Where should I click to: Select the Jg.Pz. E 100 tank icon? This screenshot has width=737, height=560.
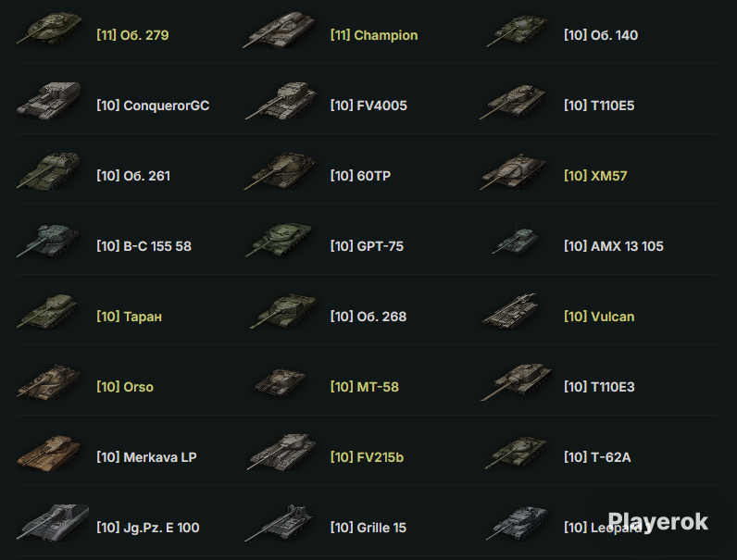click(53, 523)
